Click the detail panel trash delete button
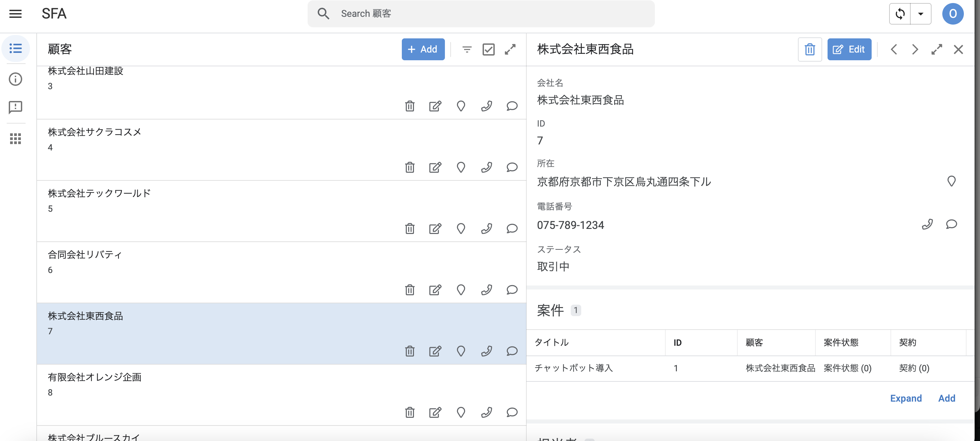The height and width of the screenshot is (441, 980). click(810, 49)
